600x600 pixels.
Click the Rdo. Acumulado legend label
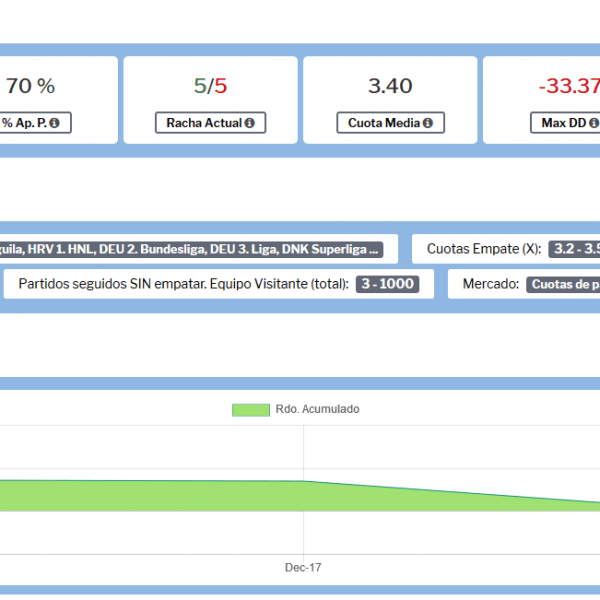pyautogui.click(x=317, y=409)
